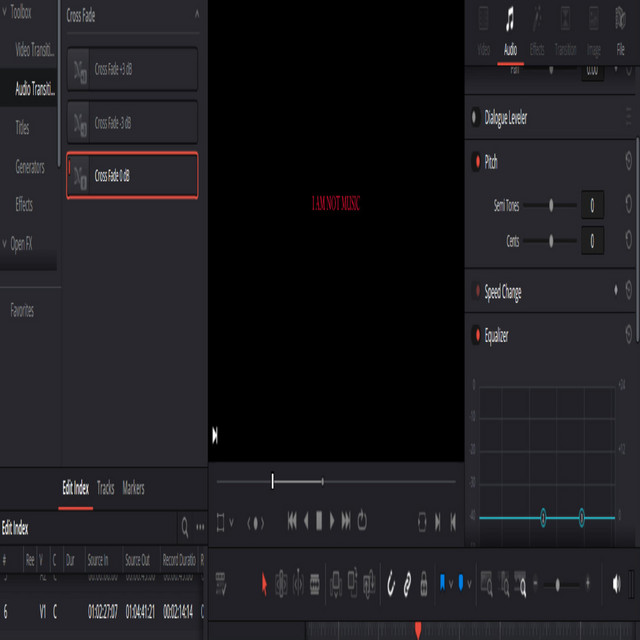
Task: Reset Pitch settings with reset arrow
Action: click(628, 161)
